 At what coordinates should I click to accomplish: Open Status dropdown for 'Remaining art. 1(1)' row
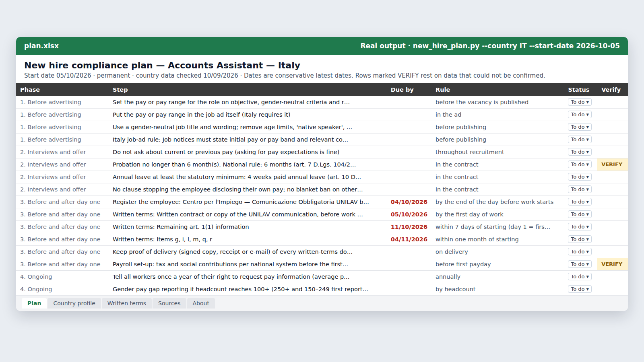(x=580, y=227)
